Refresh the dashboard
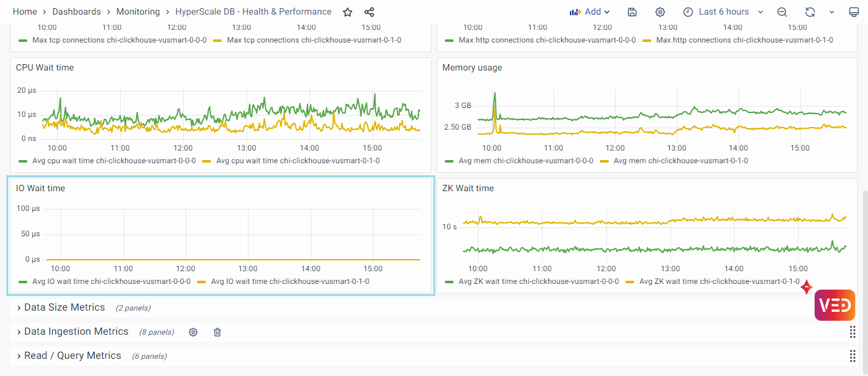Screen dimensions: 868x376 pyautogui.click(x=810, y=12)
